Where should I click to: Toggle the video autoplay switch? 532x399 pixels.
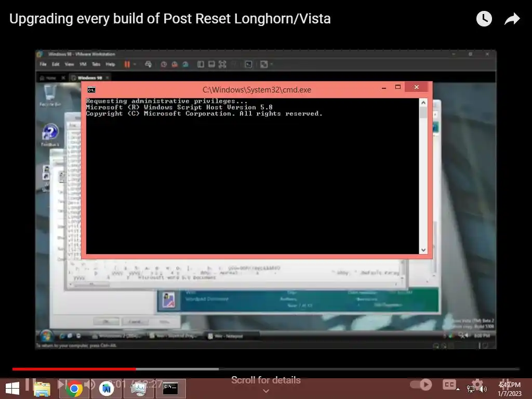click(x=421, y=384)
